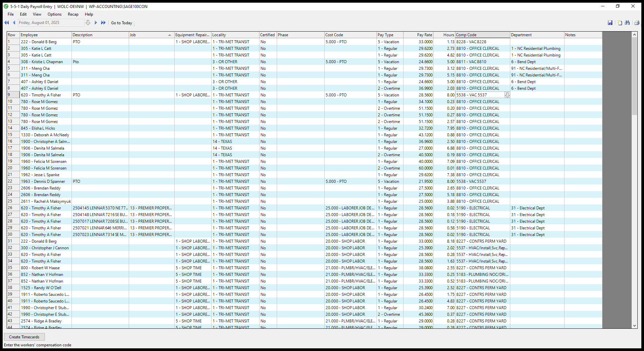Open the Comp Code dropdown on row 9
The height and width of the screenshot is (351, 644).
(507, 95)
